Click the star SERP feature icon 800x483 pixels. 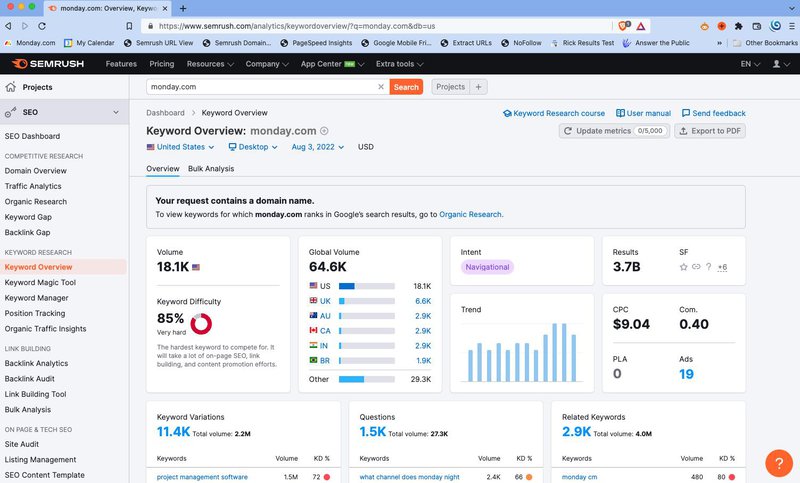point(684,267)
